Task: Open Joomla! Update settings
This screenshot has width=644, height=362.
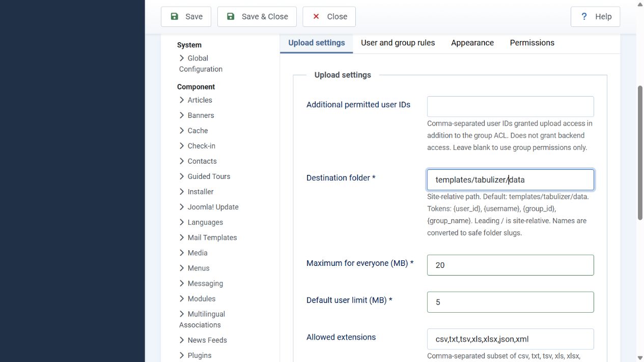Action: click(209, 207)
